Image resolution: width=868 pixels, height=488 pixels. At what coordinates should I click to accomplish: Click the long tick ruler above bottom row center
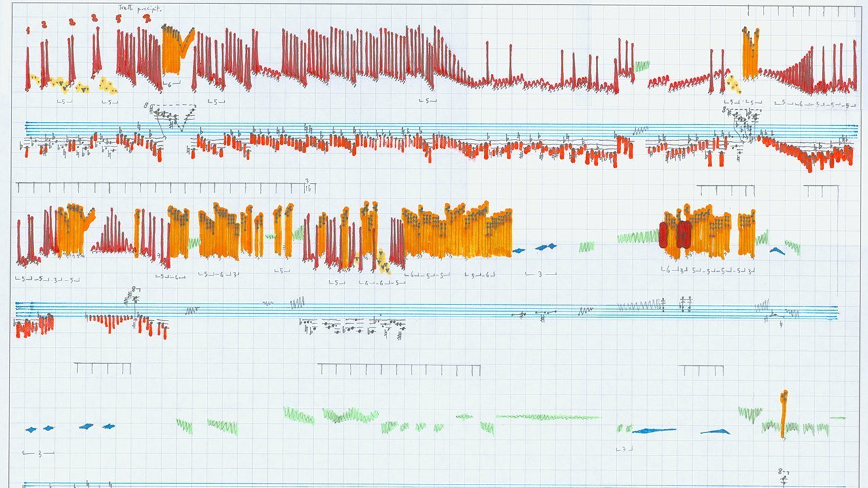pyautogui.click(x=399, y=370)
